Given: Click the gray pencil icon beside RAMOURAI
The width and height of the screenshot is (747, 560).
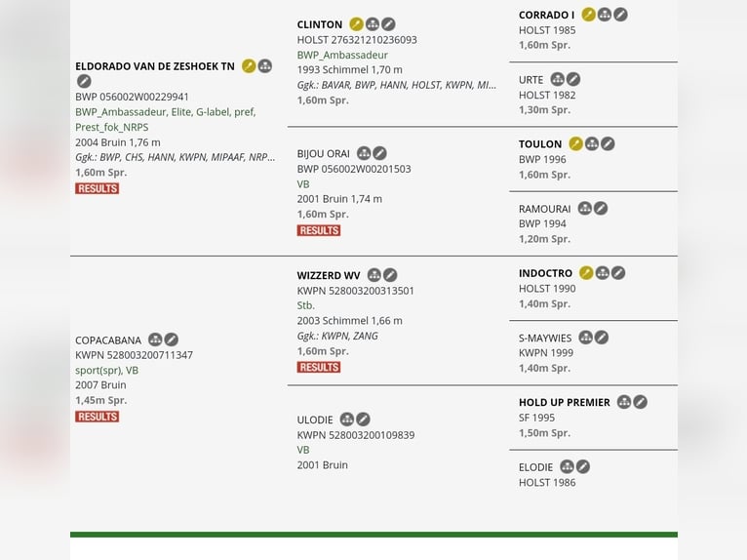Looking at the screenshot, I should coord(601,208).
